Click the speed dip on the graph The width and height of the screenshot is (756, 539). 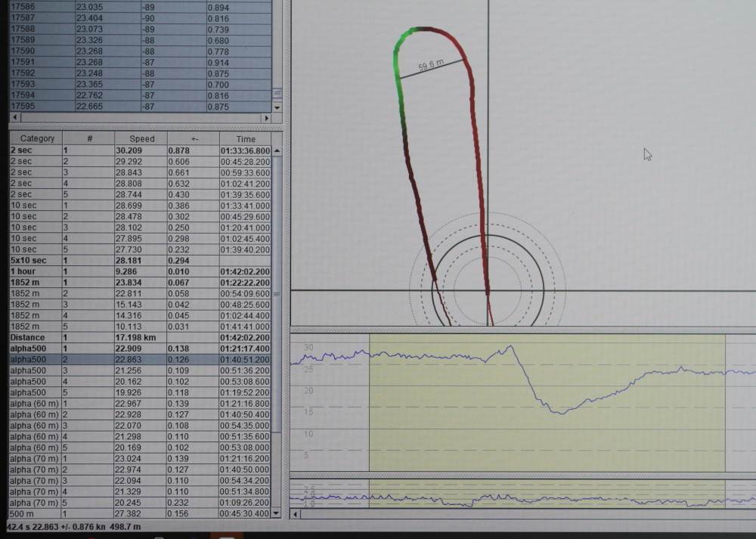click(x=558, y=410)
